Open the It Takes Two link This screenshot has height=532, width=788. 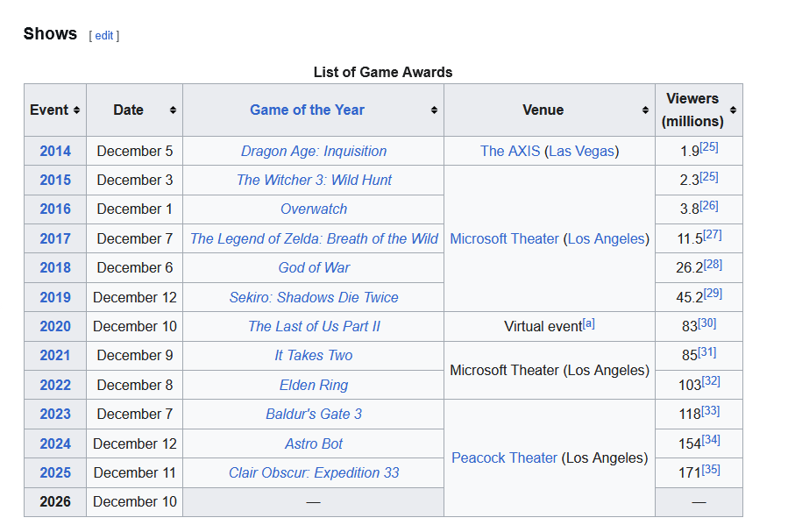(314, 356)
